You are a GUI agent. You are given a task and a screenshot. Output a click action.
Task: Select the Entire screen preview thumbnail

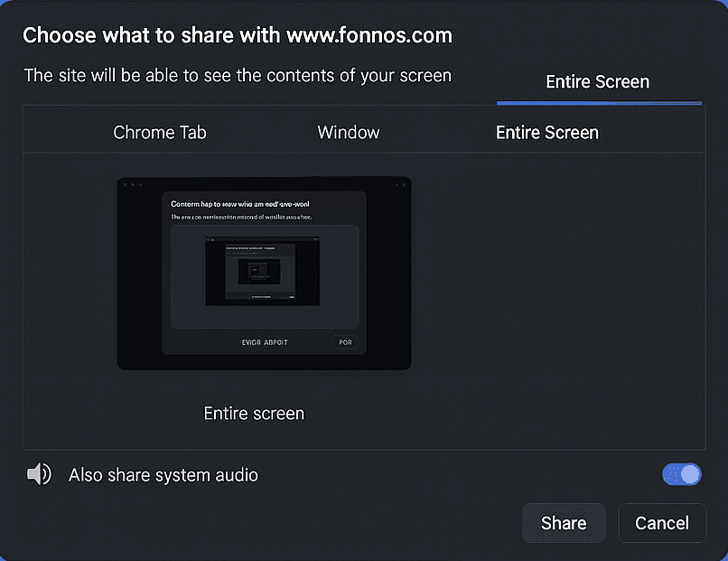264,273
